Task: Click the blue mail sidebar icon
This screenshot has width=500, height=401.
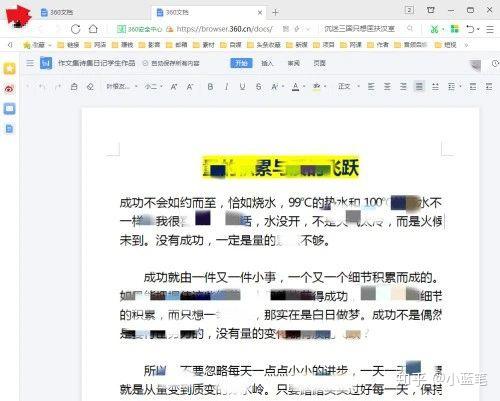Action: pyautogui.click(x=9, y=109)
